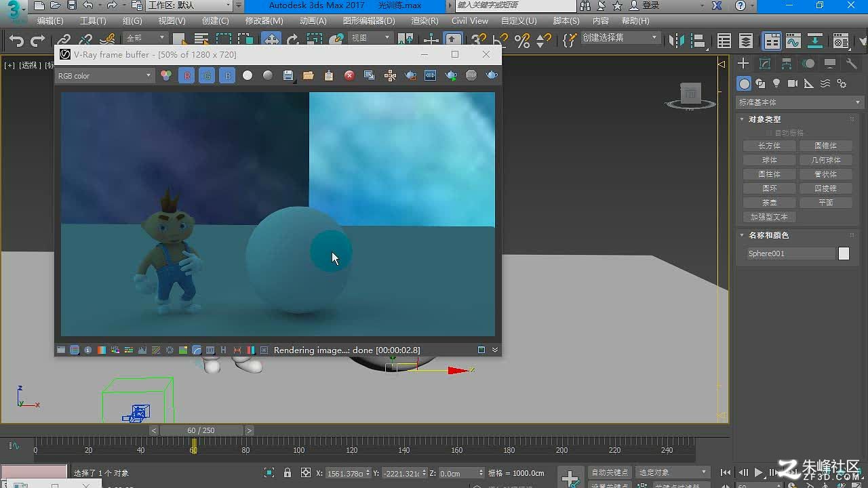Select the Lights category icon
The height and width of the screenshot is (488, 868).
click(x=776, y=83)
